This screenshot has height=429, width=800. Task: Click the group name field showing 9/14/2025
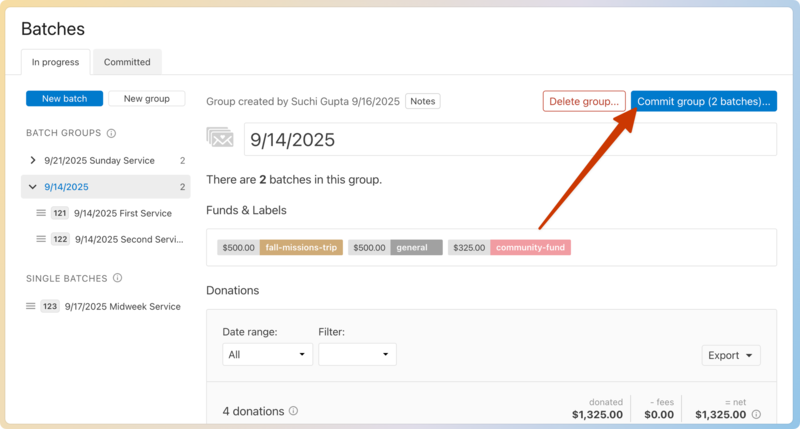pos(510,140)
